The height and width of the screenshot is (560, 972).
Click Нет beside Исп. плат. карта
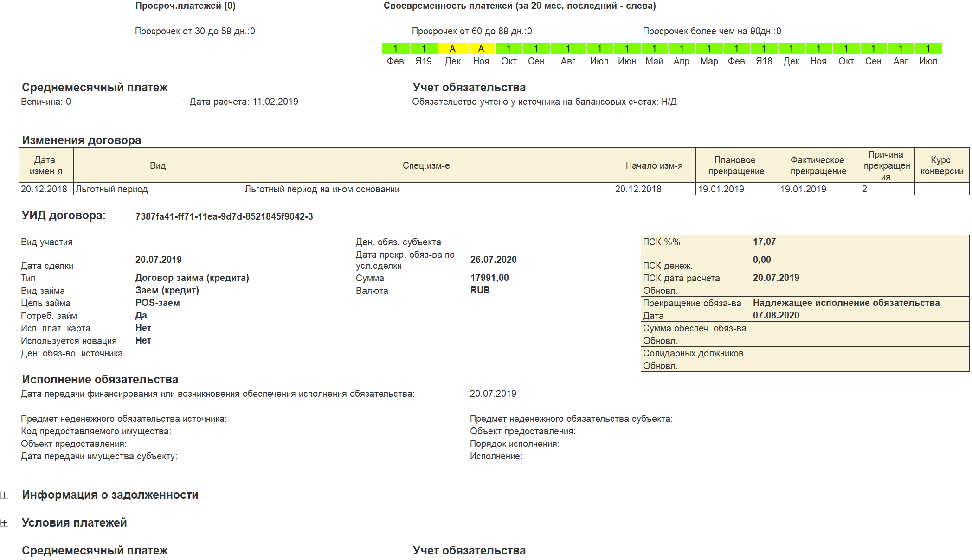pos(143,328)
